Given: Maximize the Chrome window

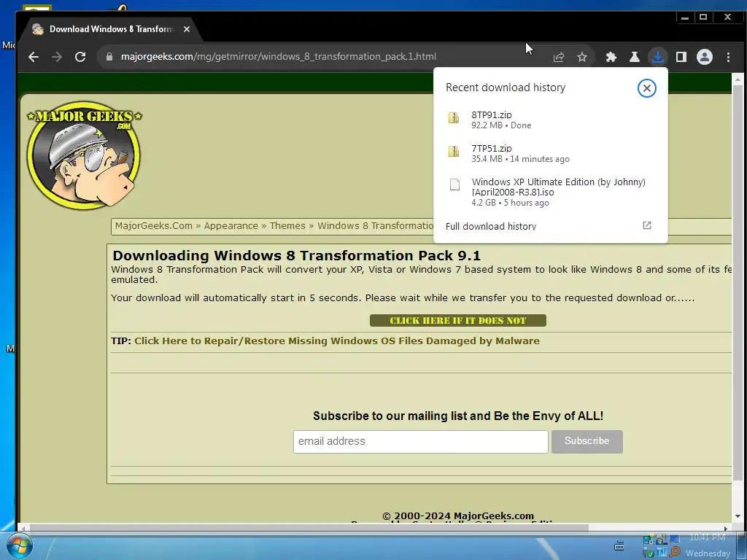Looking at the screenshot, I should 703,17.
